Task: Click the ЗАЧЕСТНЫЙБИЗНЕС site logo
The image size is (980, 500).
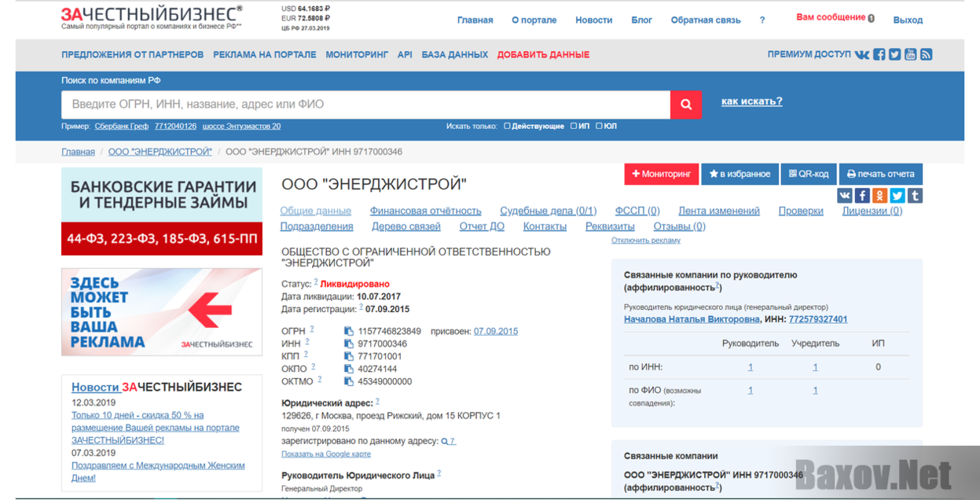Action: point(152,17)
